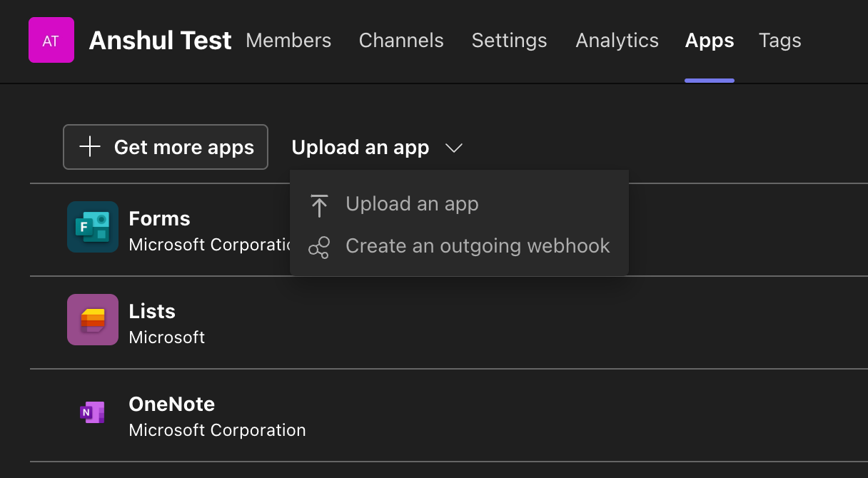
Task: Click the Anshul Test team title
Action: click(x=160, y=41)
